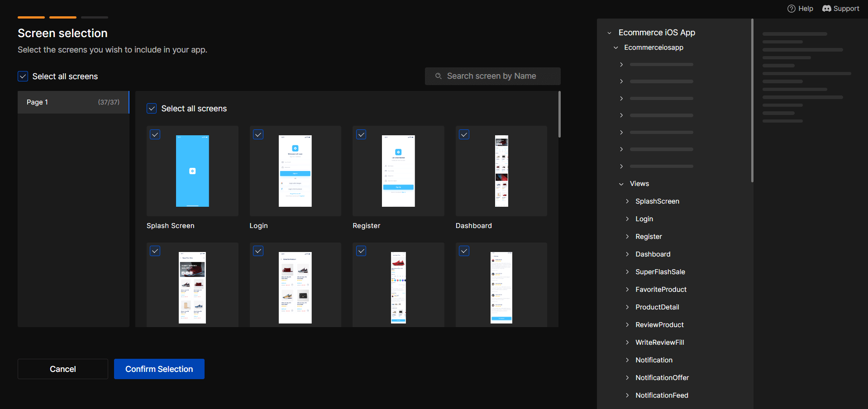The image size is (868, 409).
Task: Collapse the Ecommerceiosapp folder
Action: [x=616, y=48]
